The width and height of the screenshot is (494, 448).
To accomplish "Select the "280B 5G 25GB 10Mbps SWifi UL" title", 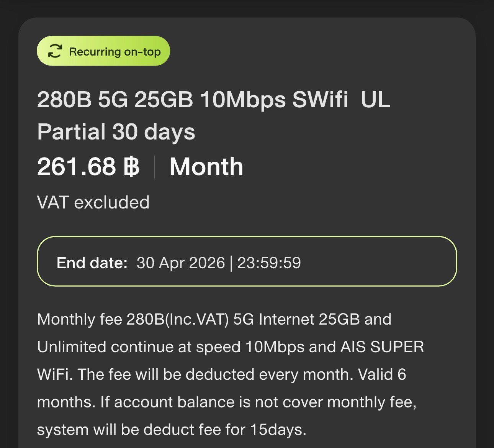I will [213, 100].
